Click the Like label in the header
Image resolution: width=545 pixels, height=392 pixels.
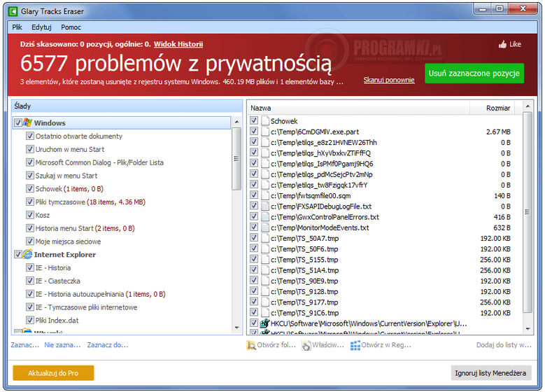point(515,44)
